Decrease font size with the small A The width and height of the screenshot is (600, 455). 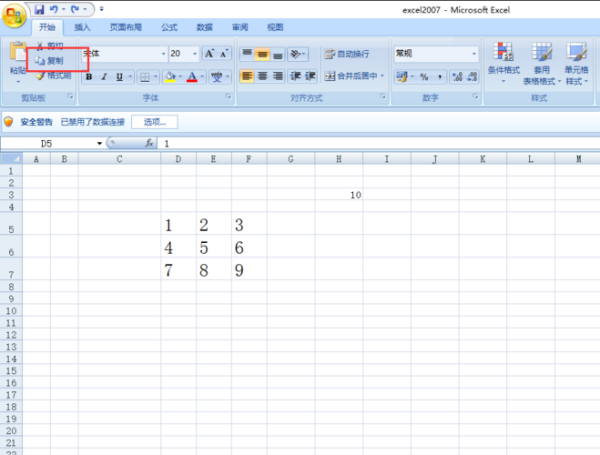click(x=224, y=54)
